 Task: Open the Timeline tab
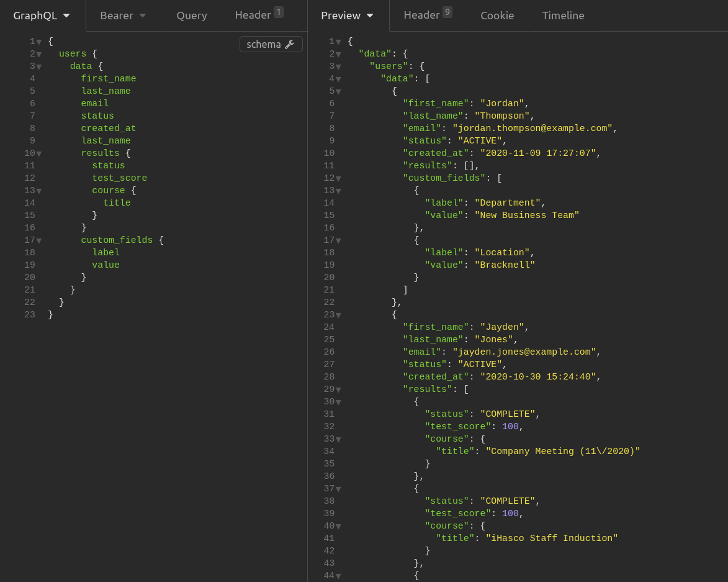[563, 16]
